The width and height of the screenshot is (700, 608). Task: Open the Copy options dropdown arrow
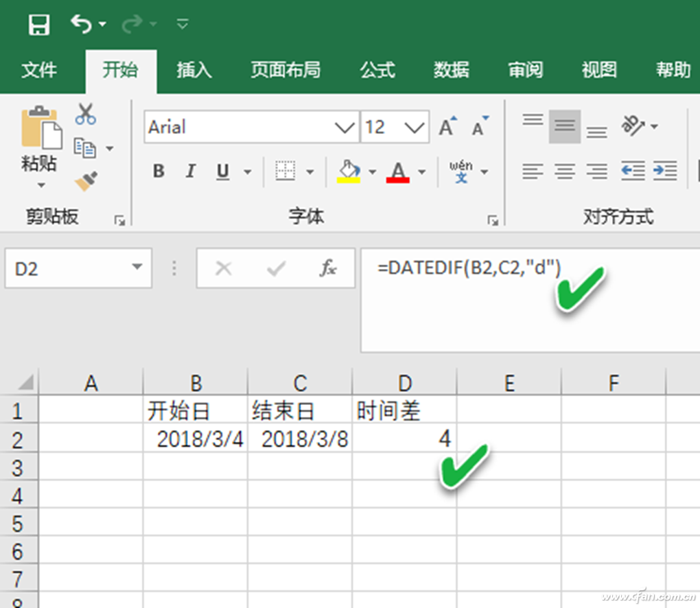tap(110, 148)
